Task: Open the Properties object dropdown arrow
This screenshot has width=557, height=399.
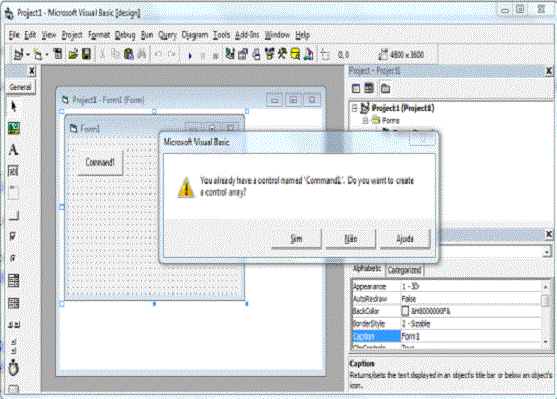Action: [547, 252]
